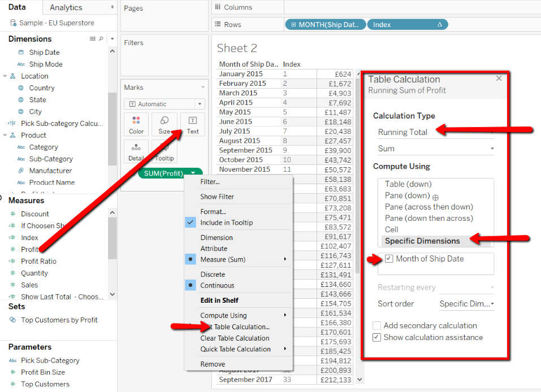Select the Quantity measure
This screenshot has height=392, width=541.
(x=34, y=273)
